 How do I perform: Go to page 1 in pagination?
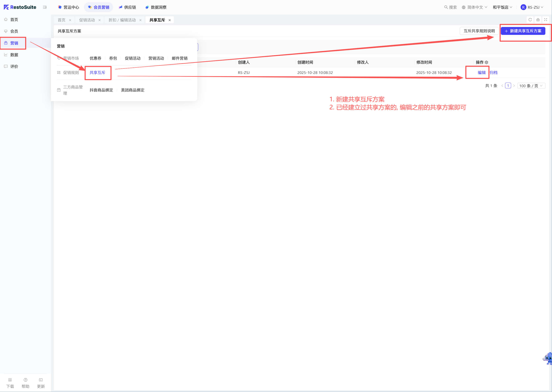click(x=508, y=86)
